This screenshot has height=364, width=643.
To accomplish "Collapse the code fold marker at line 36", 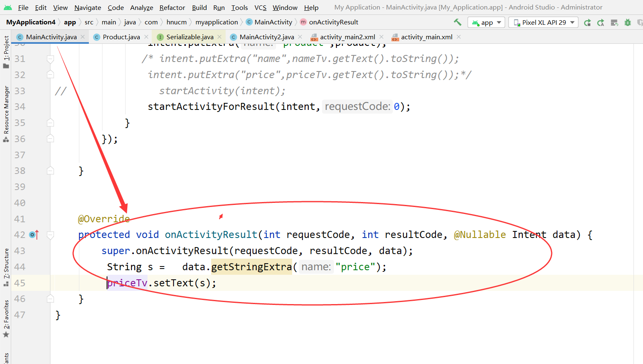I will tap(50, 138).
